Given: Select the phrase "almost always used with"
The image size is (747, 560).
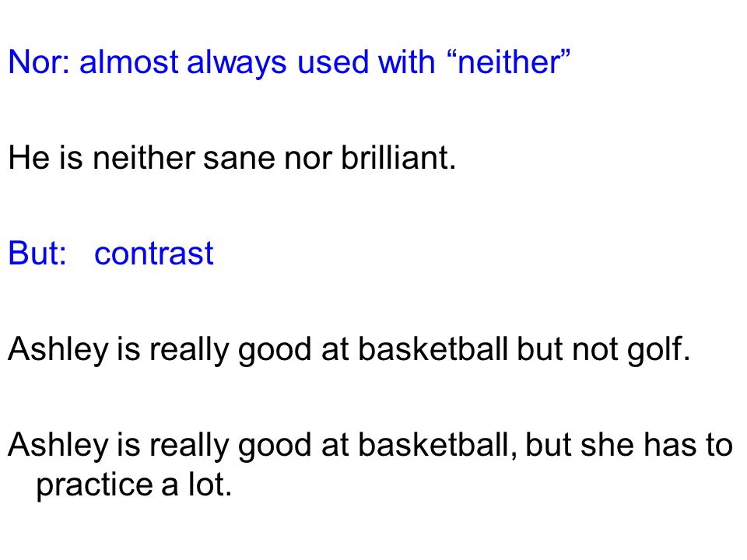Looking at the screenshot, I should 258,64.
